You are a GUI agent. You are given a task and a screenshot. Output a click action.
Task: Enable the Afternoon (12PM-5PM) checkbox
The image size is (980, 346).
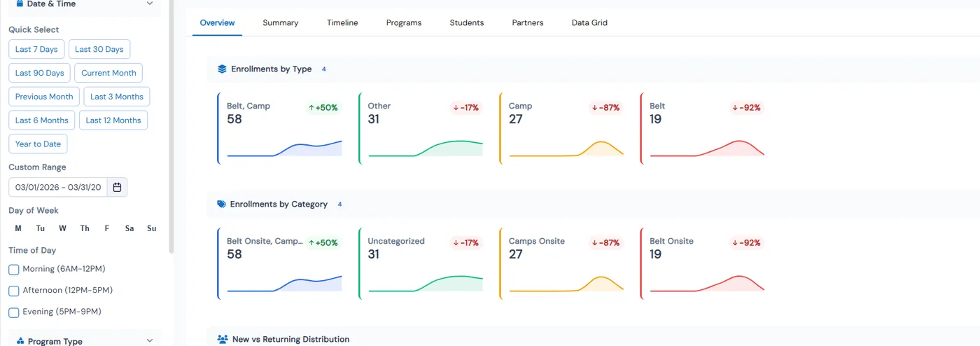tap(14, 291)
